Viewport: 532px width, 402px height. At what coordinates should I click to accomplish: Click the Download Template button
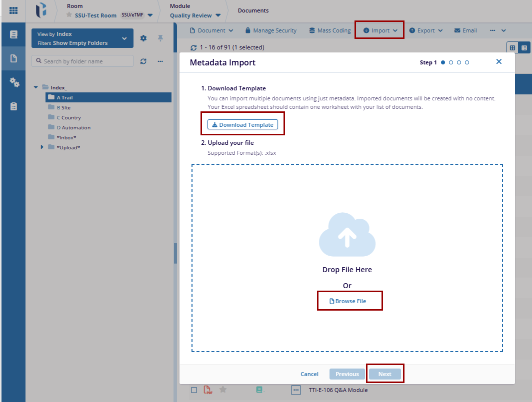(242, 125)
